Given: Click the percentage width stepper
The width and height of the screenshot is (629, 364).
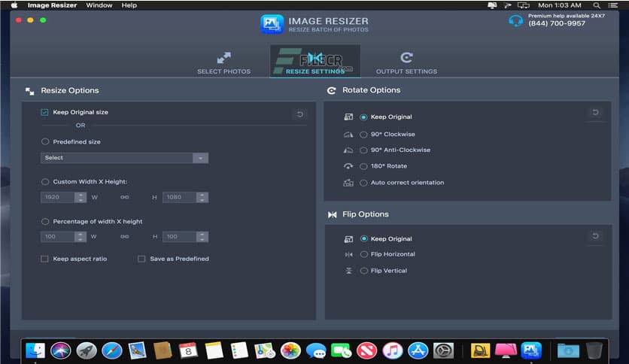Looking at the screenshot, I should click(x=81, y=237).
